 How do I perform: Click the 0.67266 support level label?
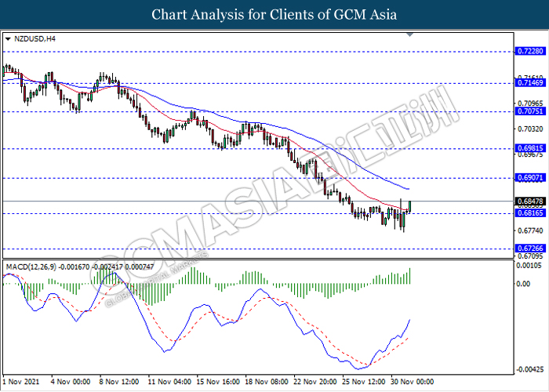529,249
